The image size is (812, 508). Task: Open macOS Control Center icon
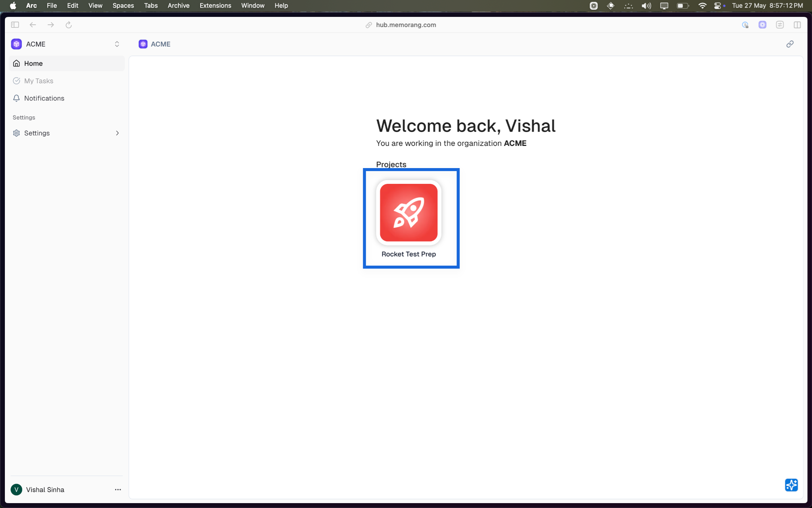pyautogui.click(x=717, y=6)
